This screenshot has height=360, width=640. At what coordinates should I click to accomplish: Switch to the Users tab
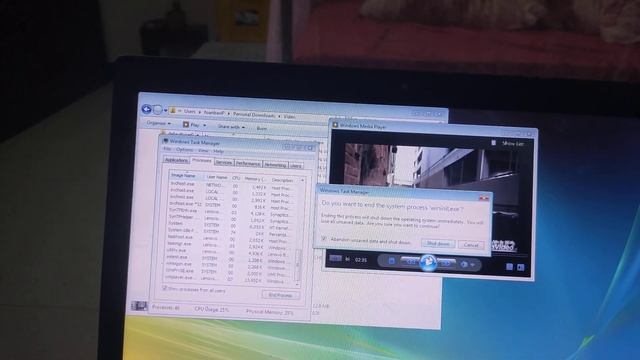click(x=296, y=165)
